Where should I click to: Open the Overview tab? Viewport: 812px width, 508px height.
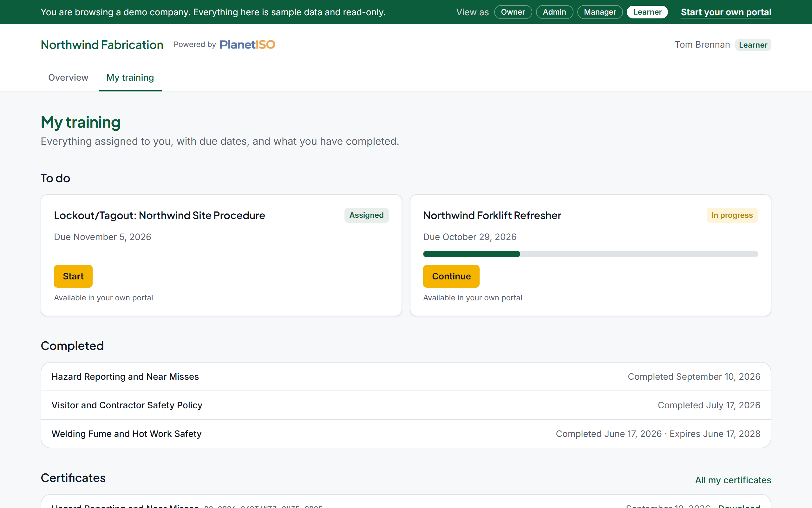click(68, 77)
